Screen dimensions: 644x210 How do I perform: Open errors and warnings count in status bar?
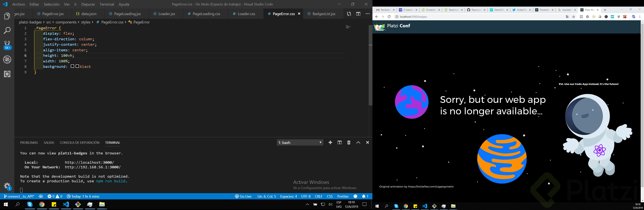(x=55, y=196)
